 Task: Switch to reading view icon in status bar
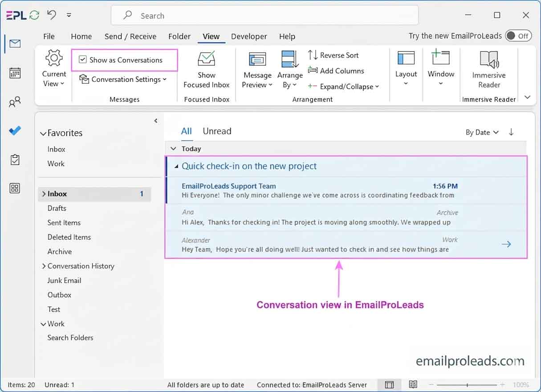[413, 384]
